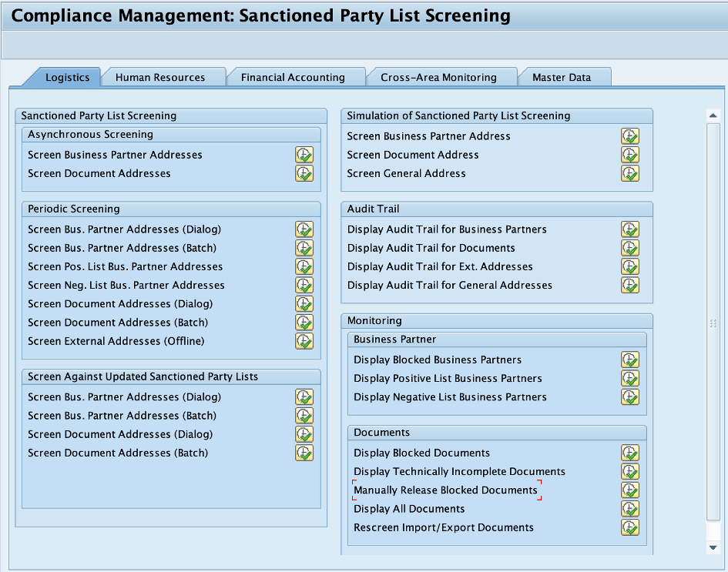This screenshot has width=728, height=572.
Task: Run updated-lists Screen Bus. Partner Addresses (Batch) icon
Action: [x=304, y=415]
